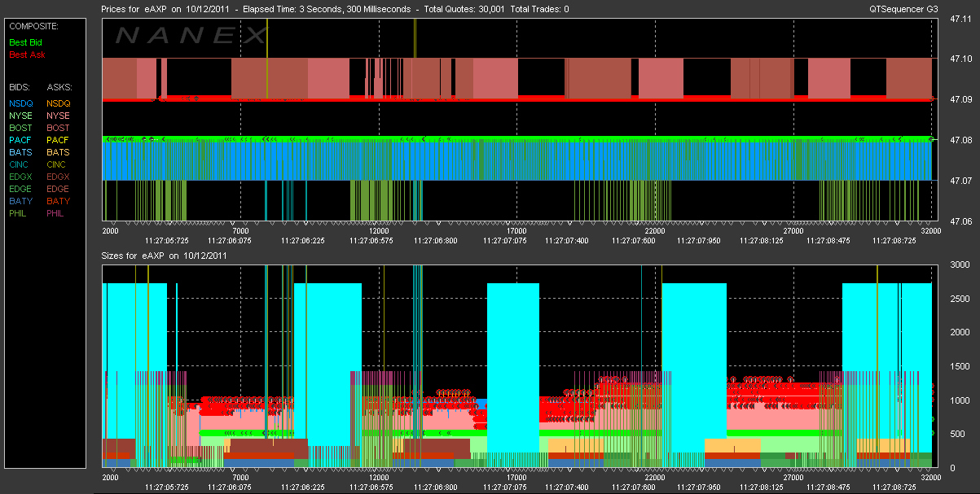Click 22000 under the Prices chart
This screenshot has height=494, width=980.
coord(654,230)
